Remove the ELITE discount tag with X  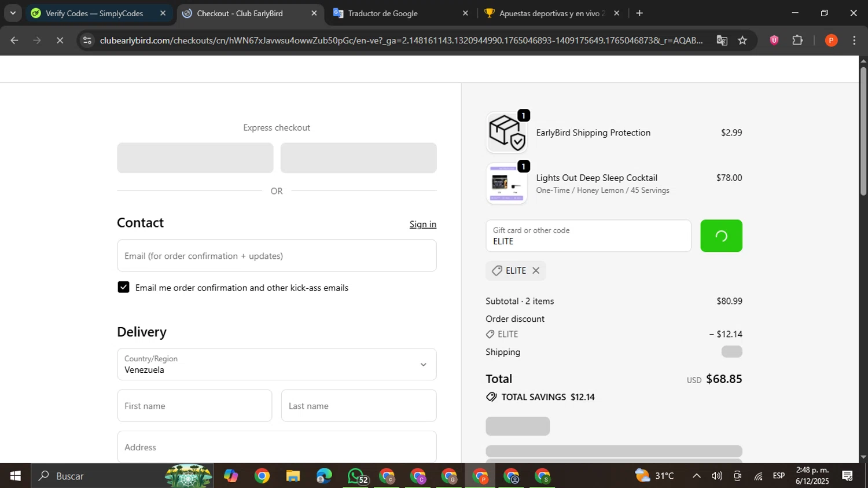coord(536,270)
